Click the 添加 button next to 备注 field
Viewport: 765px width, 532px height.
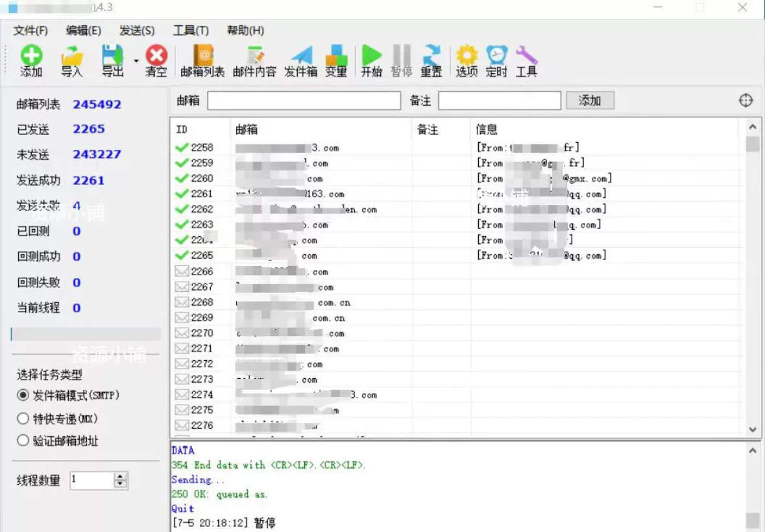tap(590, 101)
